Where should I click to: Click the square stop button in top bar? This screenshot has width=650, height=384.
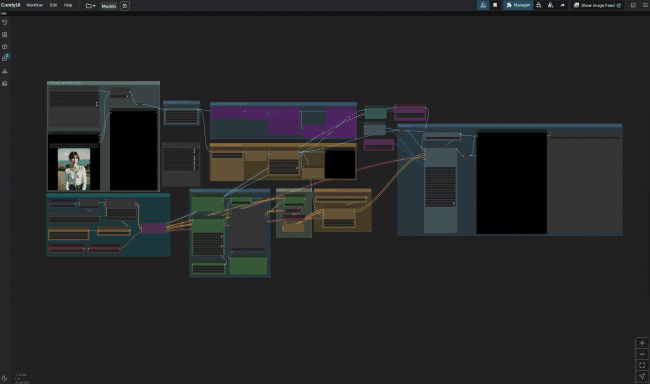point(495,5)
